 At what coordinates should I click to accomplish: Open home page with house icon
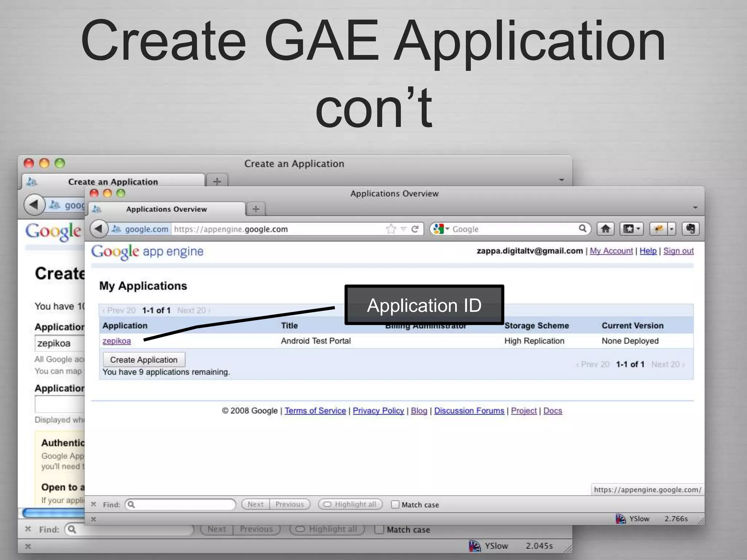[x=605, y=229]
